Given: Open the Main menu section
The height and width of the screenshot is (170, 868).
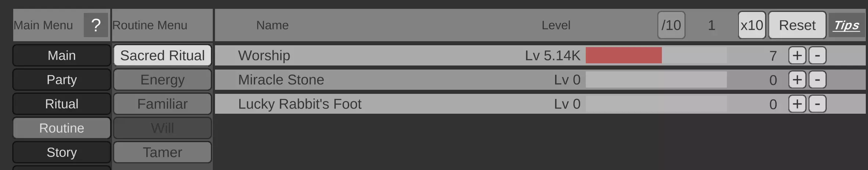Looking at the screenshot, I should (62, 56).
